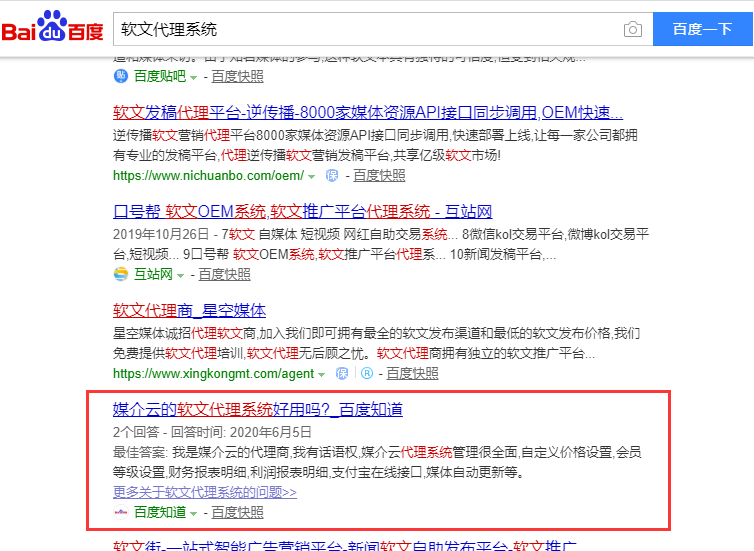Click the Baidu logo

[52, 29]
